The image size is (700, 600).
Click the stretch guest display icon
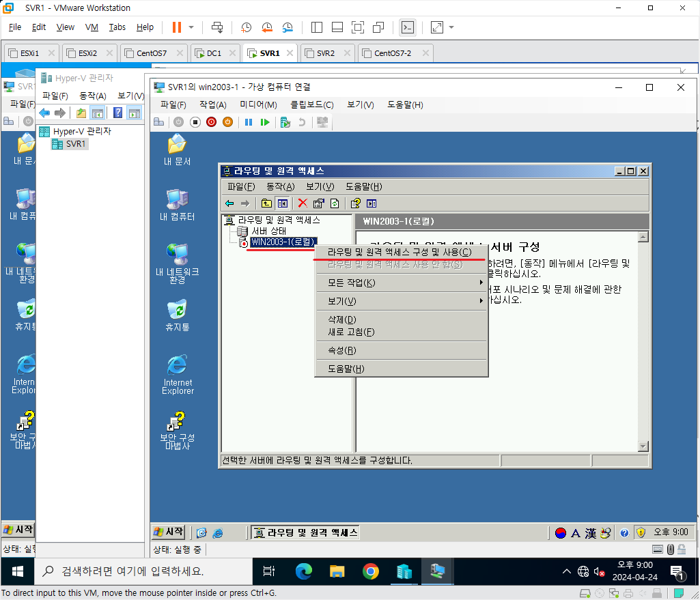[436, 27]
